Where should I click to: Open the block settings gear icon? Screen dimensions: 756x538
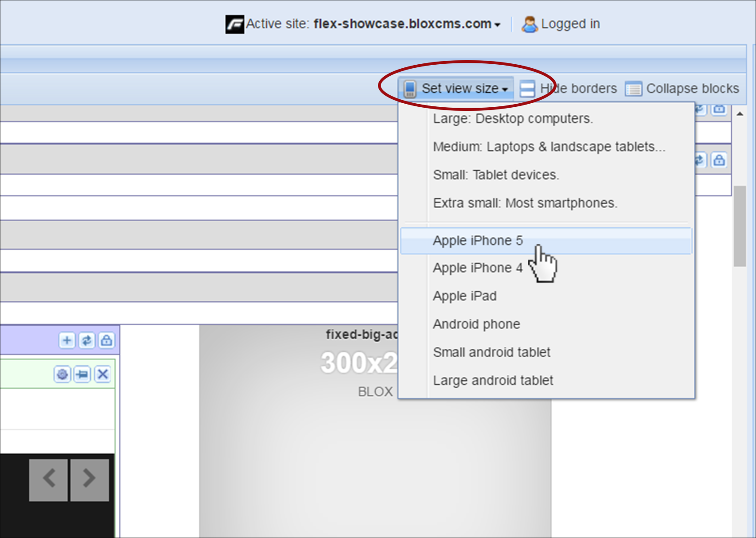click(62, 374)
